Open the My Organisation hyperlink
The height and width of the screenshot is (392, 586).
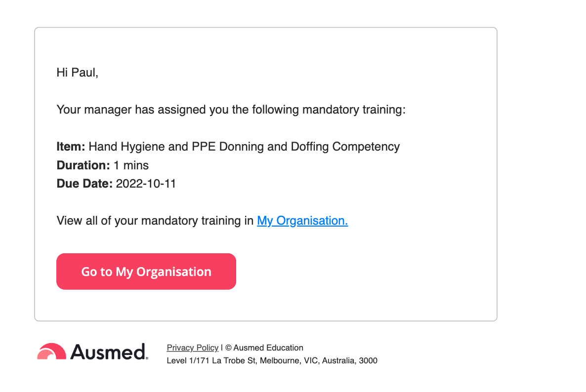click(302, 221)
